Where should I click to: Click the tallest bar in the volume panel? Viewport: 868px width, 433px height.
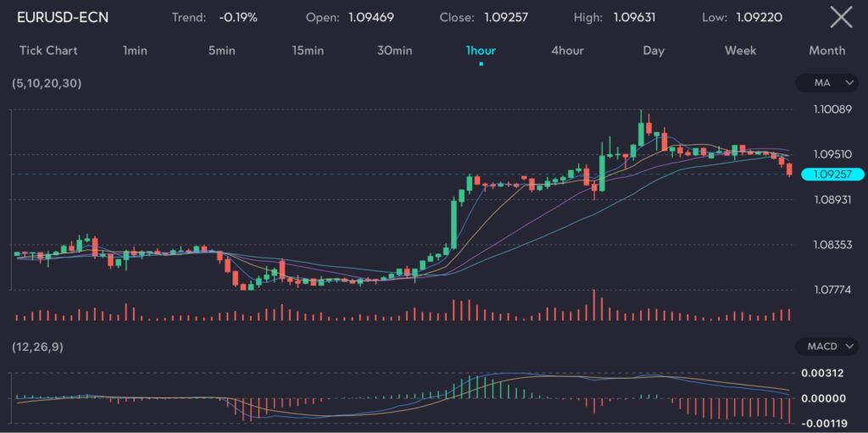[x=594, y=306]
